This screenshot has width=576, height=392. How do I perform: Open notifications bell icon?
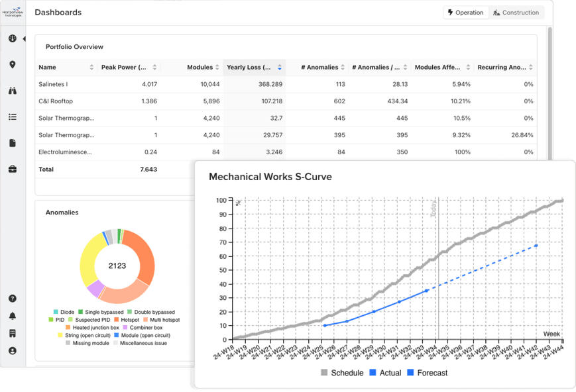pos(13,316)
